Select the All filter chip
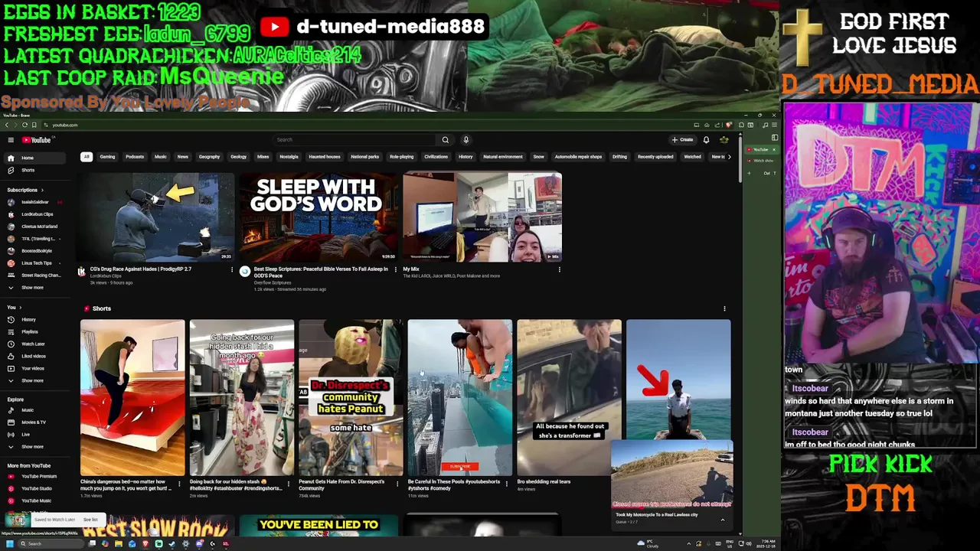Viewport: 980px width, 551px height. coord(87,157)
